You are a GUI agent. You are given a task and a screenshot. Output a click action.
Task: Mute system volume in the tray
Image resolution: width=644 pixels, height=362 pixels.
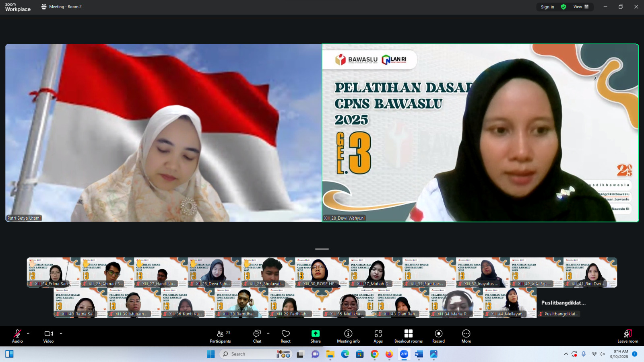(x=602, y=354)
